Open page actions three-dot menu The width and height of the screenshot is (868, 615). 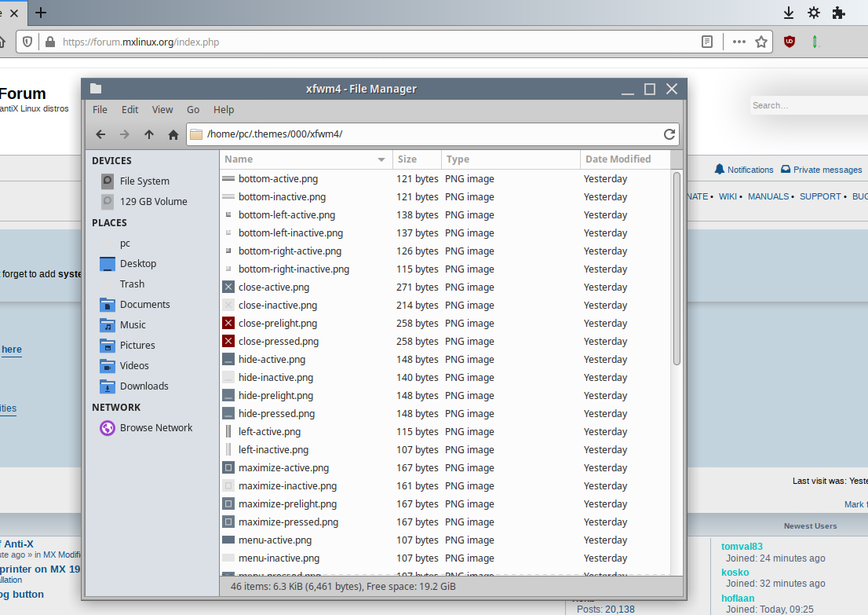[739, 42]
